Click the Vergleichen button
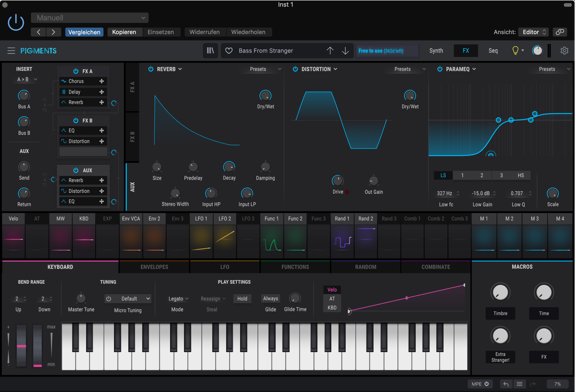Screen dimensions: 575x392 (x=84, y=32)
